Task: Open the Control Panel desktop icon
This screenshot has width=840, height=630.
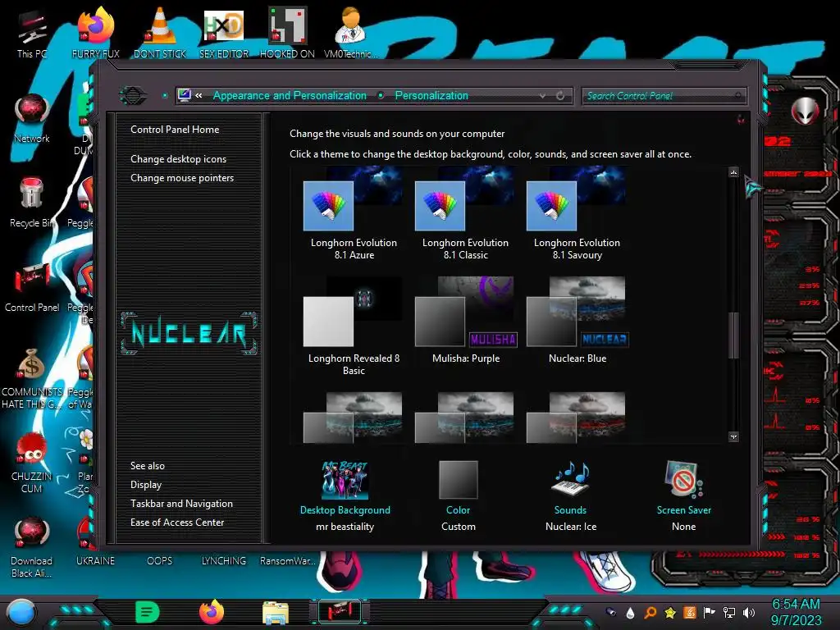Action: [x=32, y=287]
